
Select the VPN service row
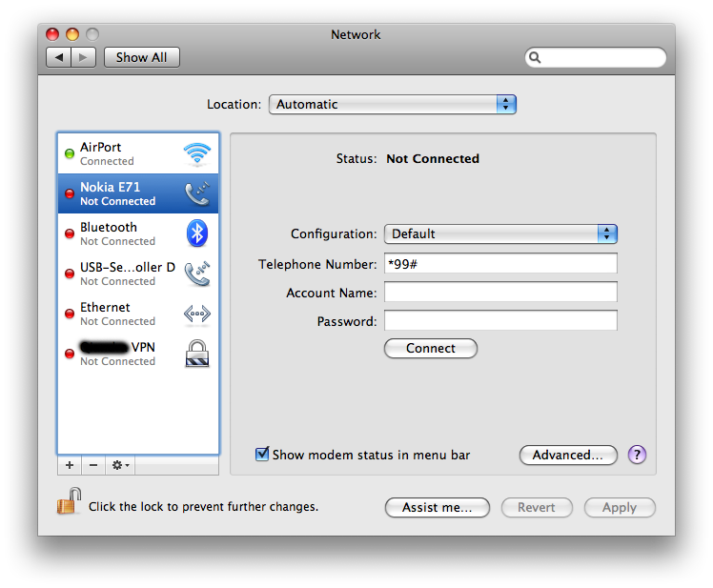138,354
